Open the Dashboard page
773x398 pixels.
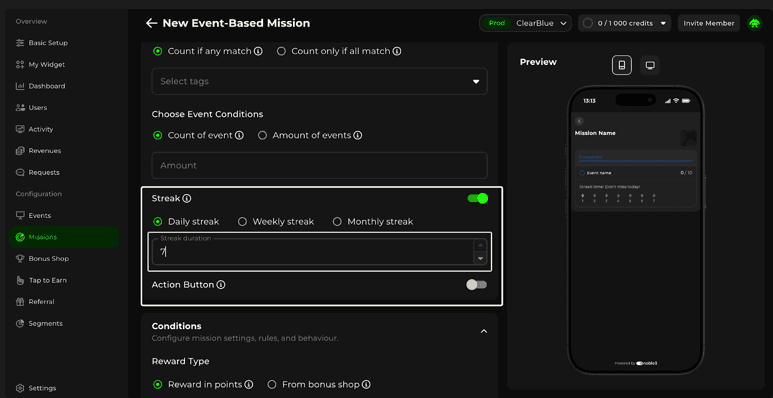(40, 86)
